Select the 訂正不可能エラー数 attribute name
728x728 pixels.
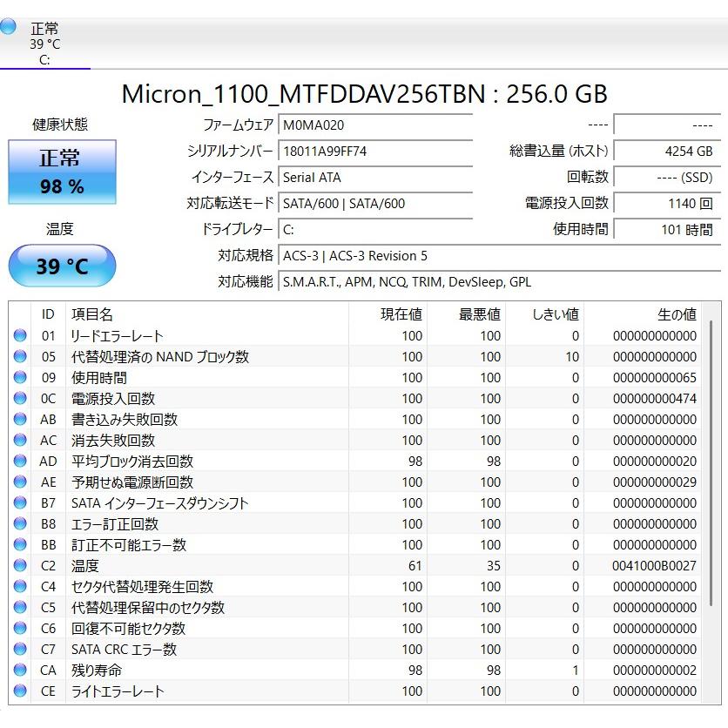[129, 544]
